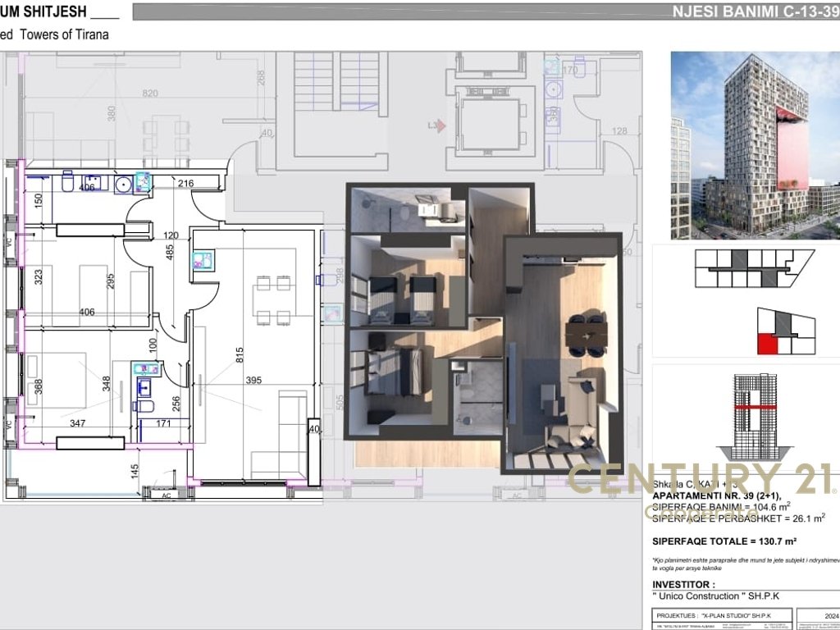
Task: Click the twin beds in the 3D bedroom
Action: point(400,299)
